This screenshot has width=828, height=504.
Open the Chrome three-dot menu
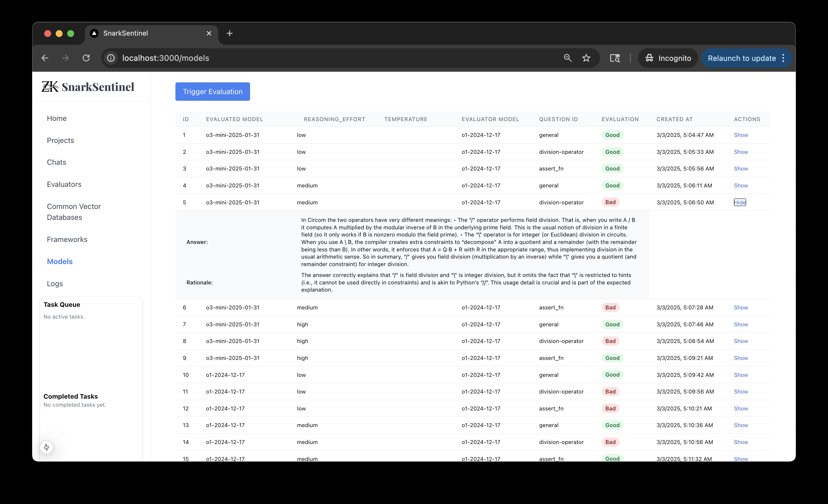click(x=783, y=58)
